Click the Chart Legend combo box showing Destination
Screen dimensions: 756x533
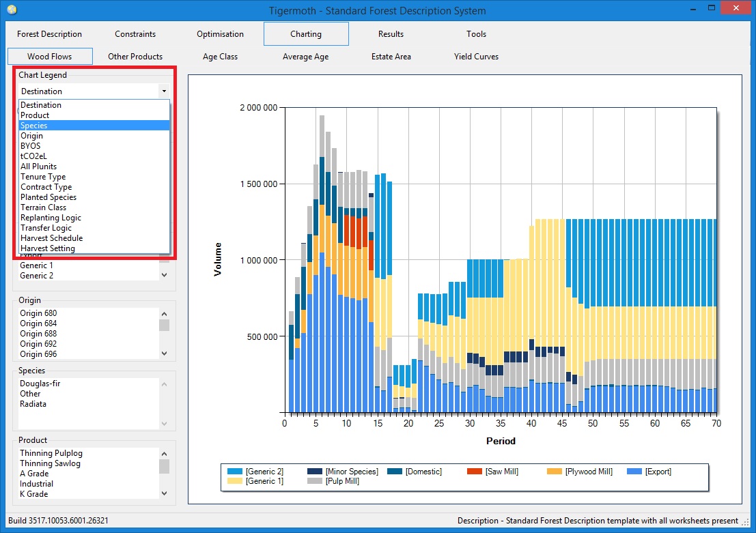(94, 91)
